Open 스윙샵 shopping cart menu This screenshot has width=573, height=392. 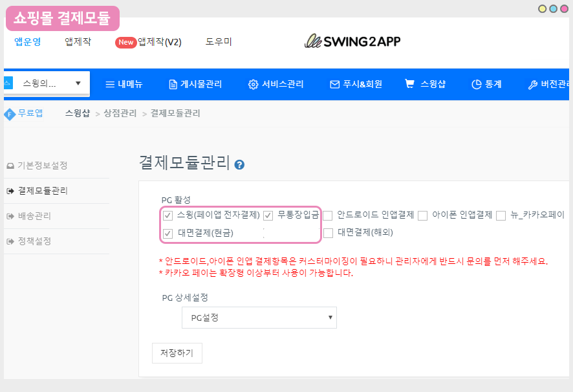coord(424,84)
